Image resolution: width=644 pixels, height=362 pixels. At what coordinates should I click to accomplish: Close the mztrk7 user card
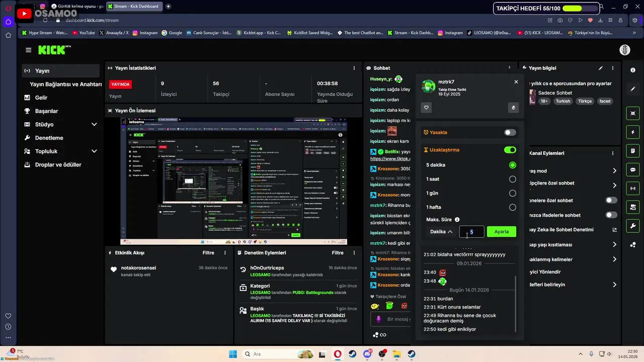pos(516,81)
